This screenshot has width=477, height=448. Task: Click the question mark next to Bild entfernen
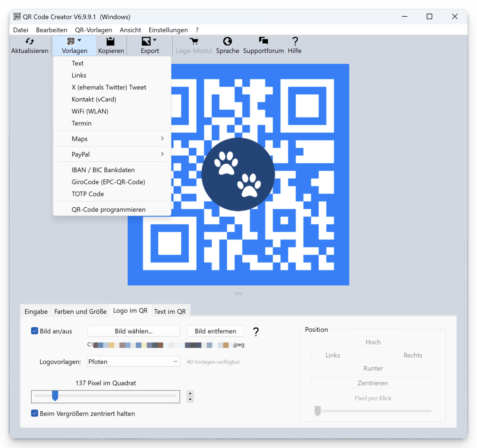pyautogui.click(x=256, y=332)
